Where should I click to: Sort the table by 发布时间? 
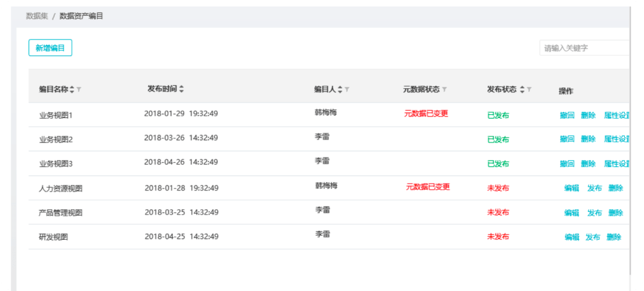pyautogui.click(x=181, y=89)
